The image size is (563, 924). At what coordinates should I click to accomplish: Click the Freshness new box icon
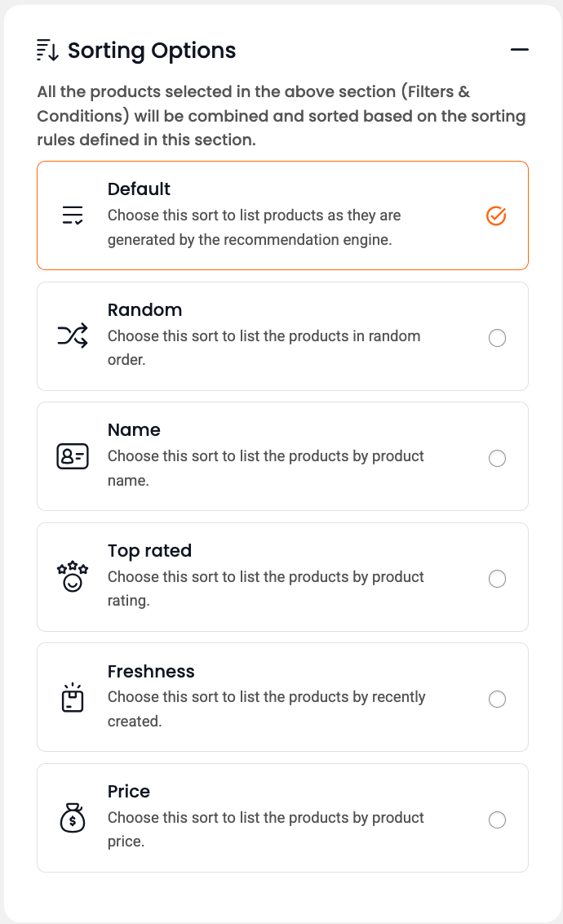73,698
